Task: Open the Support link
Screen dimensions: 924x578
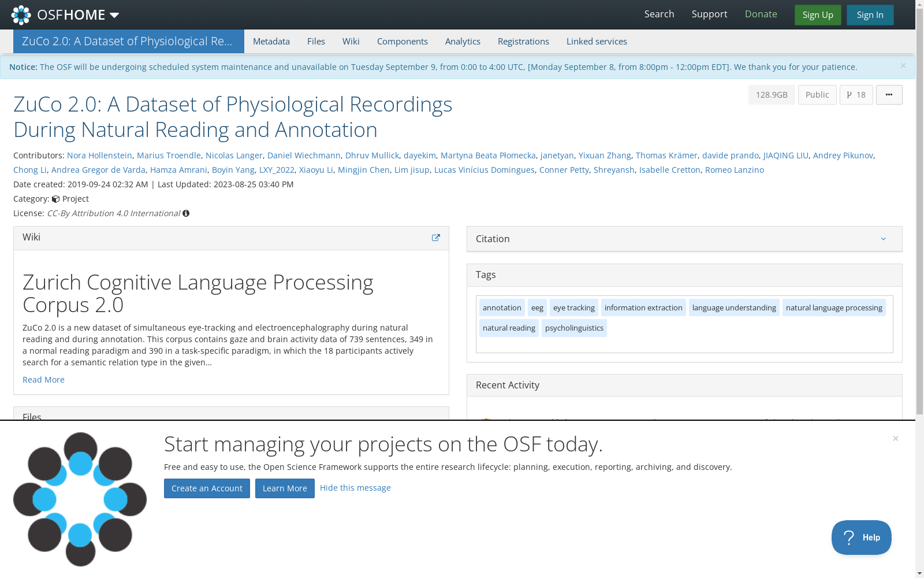Action: [709, 14]
